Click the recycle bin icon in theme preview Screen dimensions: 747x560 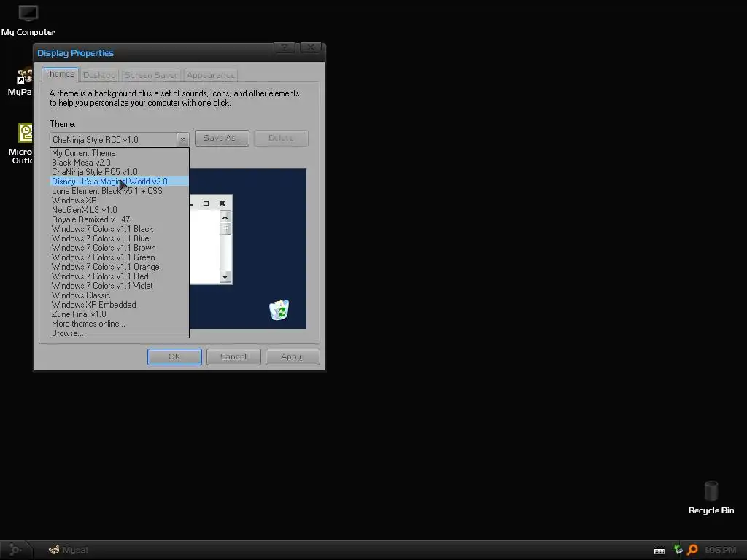279,309
